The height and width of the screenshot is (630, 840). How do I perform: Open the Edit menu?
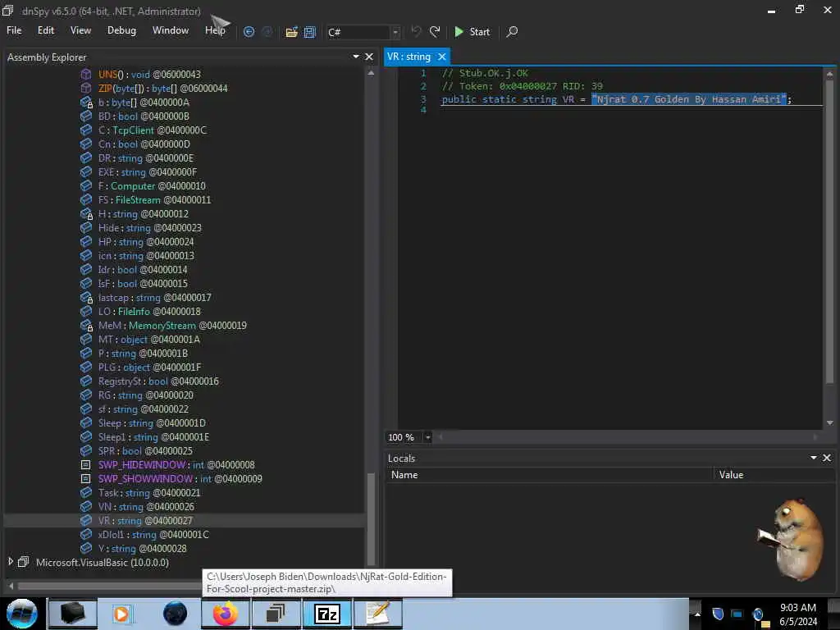point(46,30)
